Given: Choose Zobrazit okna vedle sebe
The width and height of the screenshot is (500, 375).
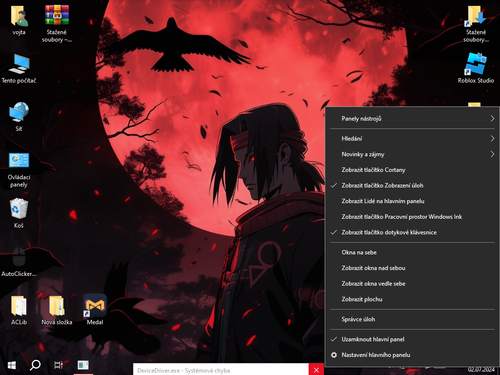Looking at the screenshot, I should pyautogui.click(x=412, y=284).
